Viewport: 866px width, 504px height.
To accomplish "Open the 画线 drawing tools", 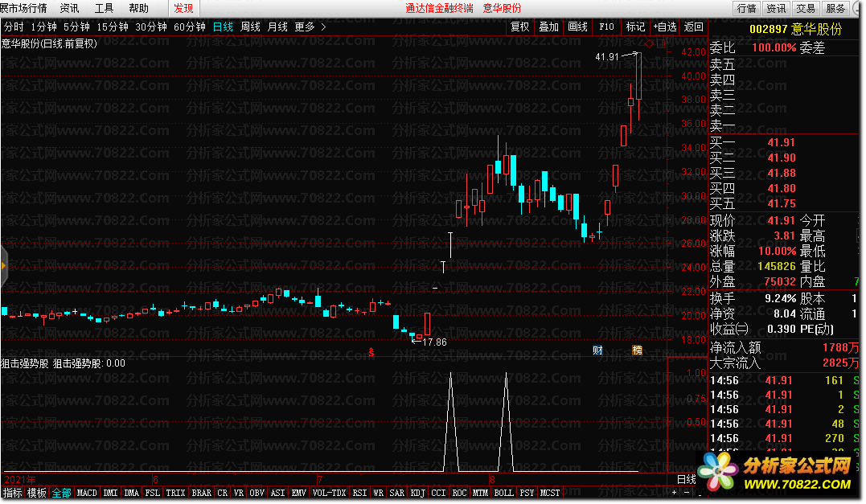I will [577, 27].
